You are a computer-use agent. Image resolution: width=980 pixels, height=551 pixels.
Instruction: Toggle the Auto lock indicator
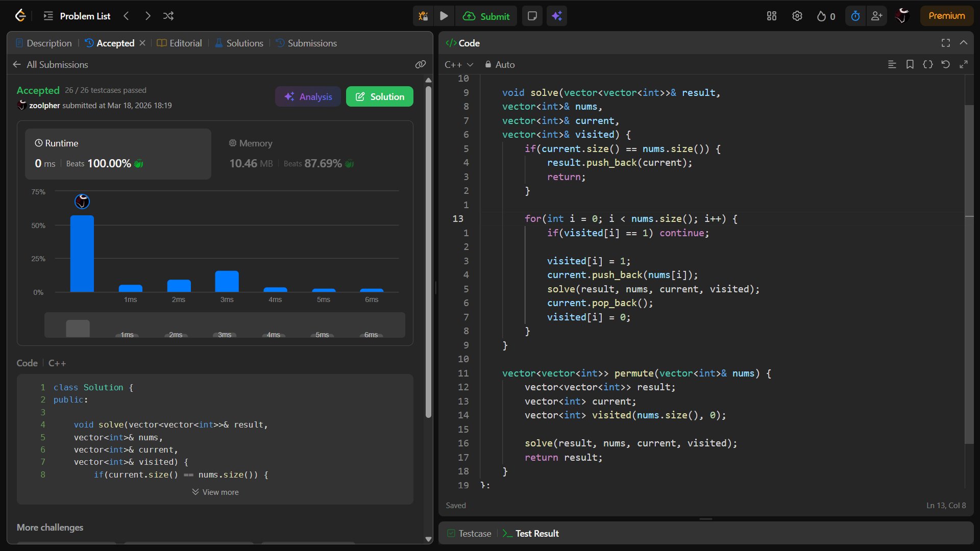click(x=500, y=64)
